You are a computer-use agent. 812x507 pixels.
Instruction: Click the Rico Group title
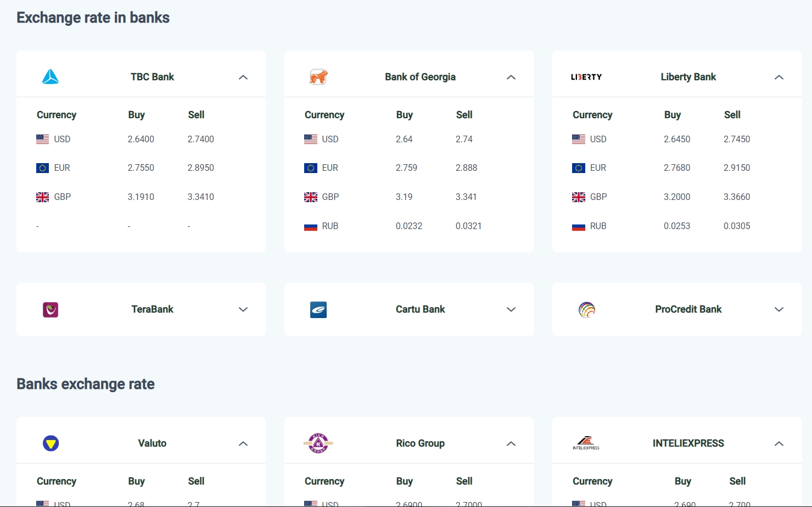(x=421, y=443)
